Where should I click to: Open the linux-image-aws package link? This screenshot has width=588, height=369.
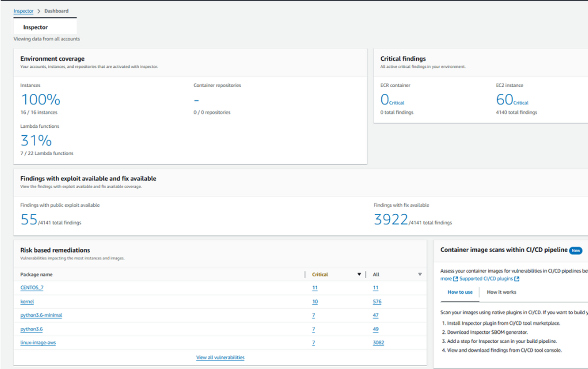(x=38, y=342)
